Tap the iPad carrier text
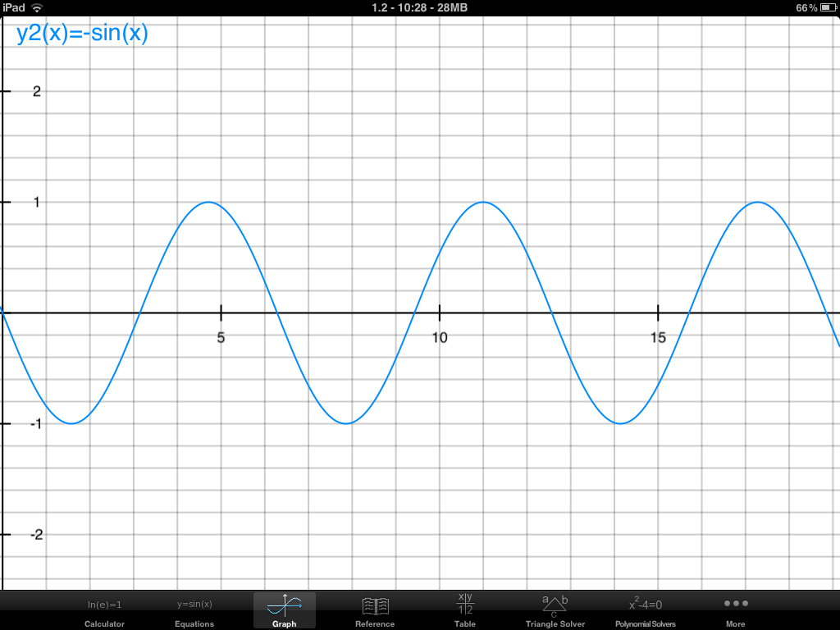This screenshot has width=840, height=630. [14, 7]
